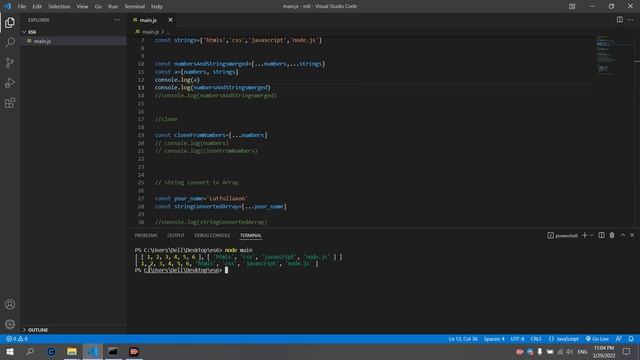Open the terminal app in taskbar
Screen dimensions: 640x360
click(113, 351)
